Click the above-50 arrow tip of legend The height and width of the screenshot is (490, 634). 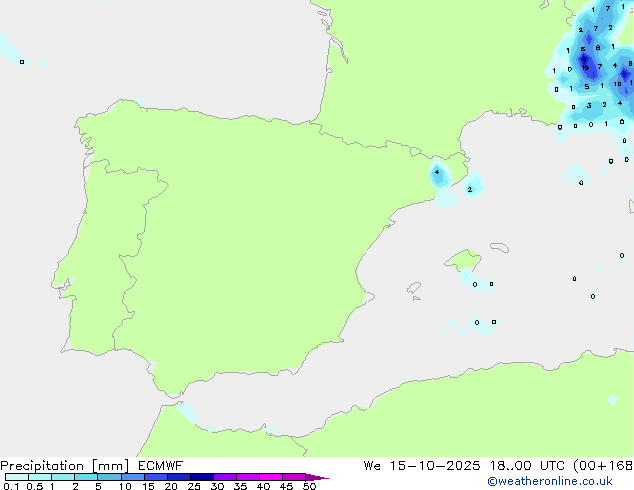point(317,477)
